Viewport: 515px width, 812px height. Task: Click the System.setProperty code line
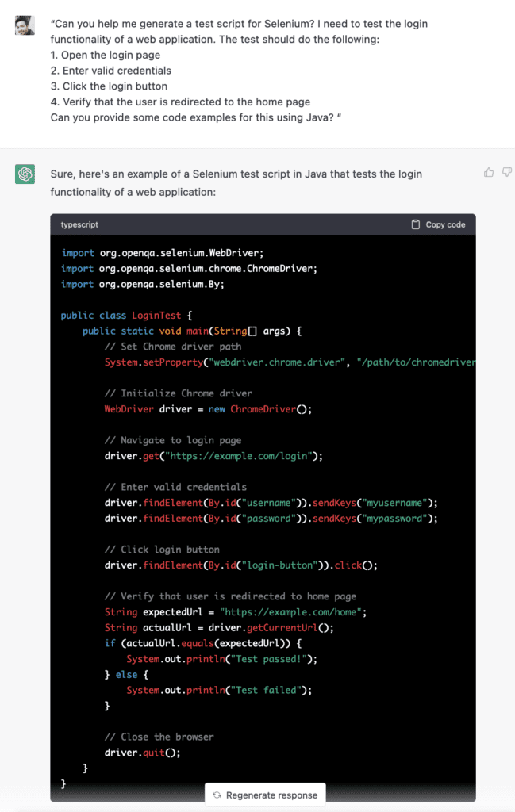pos(290,362)
